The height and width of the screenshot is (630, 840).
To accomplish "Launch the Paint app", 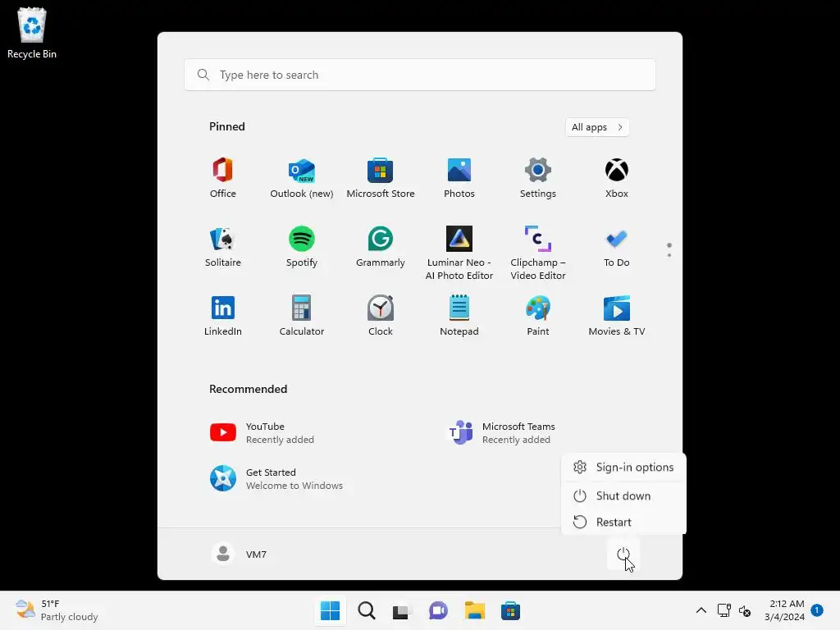I will [538, 316].
